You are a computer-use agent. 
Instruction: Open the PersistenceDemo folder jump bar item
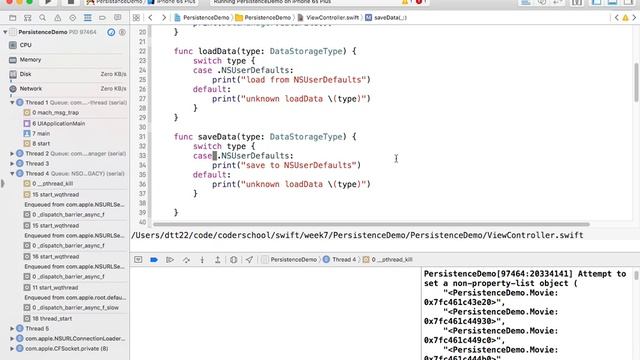click(263, 18)
